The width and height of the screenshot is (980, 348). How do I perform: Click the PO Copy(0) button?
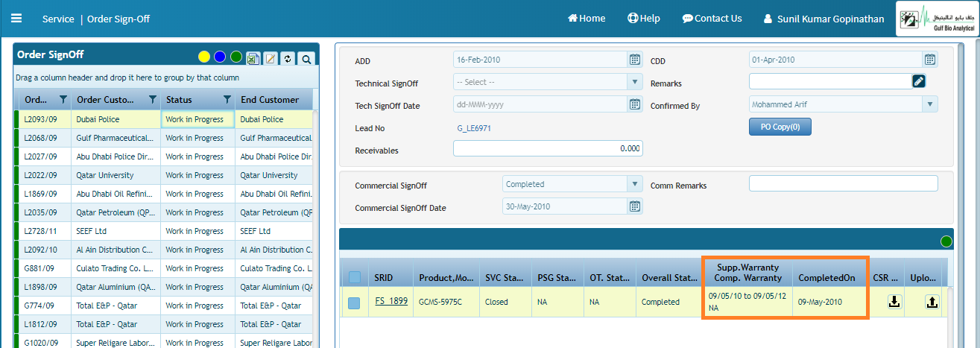[780, 127]
